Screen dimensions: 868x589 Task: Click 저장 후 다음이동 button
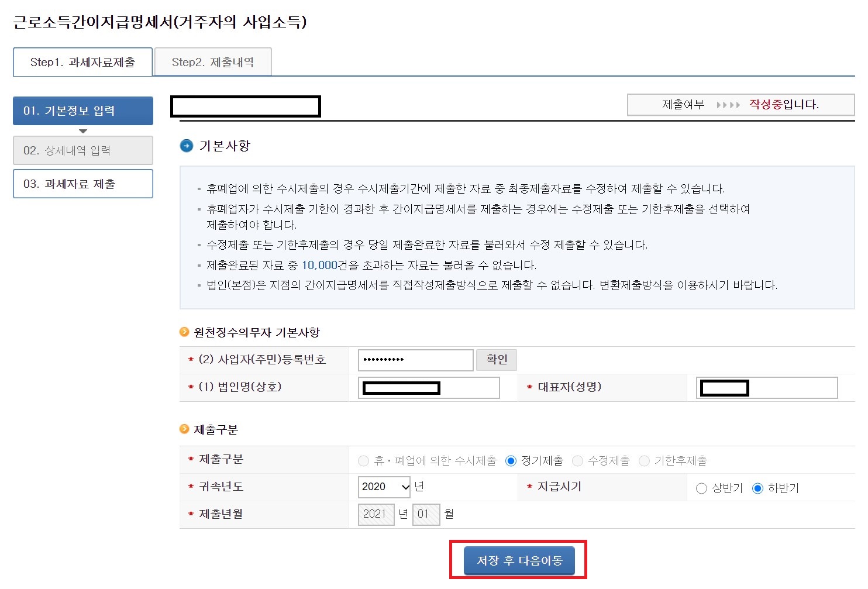[x=518, y=560]
